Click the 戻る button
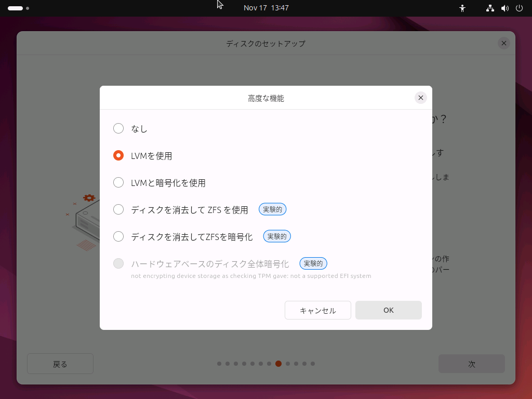This screenshot has width=532, height=399. (x=60, y=364)
